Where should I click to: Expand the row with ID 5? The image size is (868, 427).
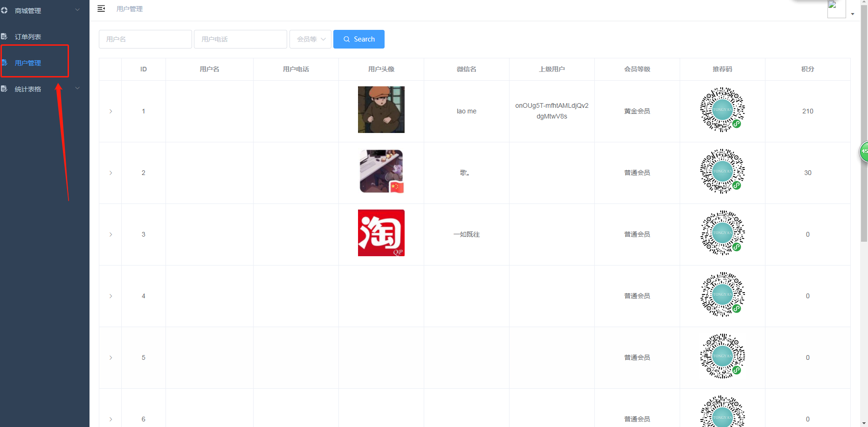point(110,357)
